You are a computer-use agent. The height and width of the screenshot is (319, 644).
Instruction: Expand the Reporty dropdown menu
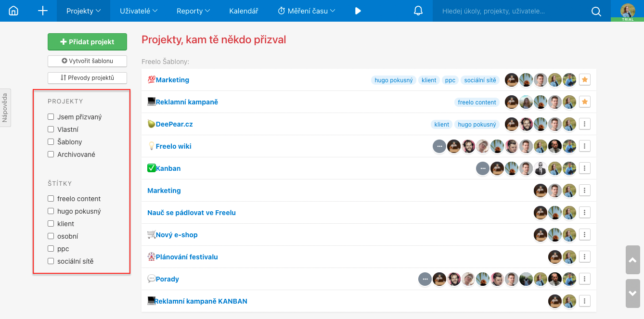[193, 11]
